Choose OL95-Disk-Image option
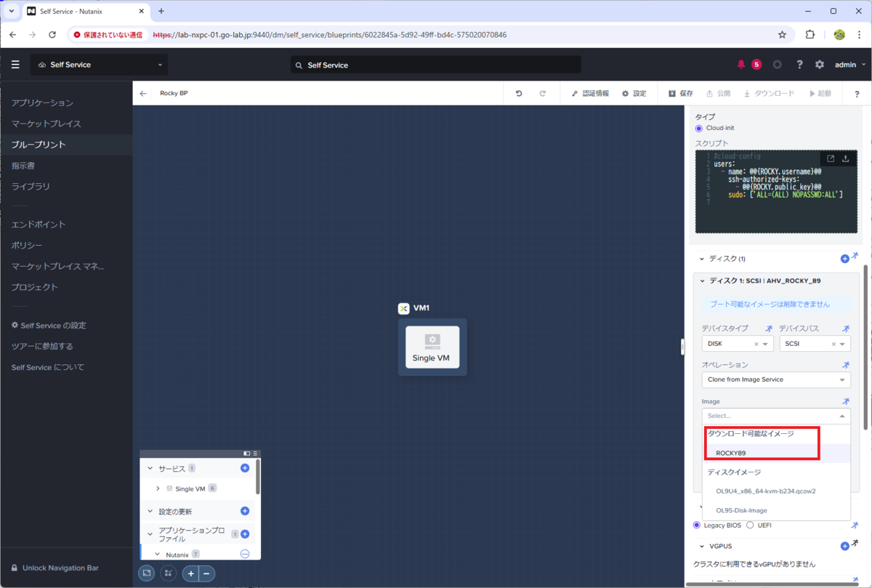The width and height of the screenshot is (872, 588). [x=776, y=510]
